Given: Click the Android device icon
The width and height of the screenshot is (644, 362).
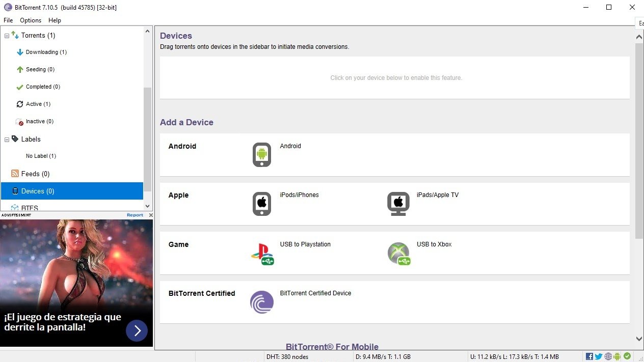Looking at the screenshot, I should 262,155.
